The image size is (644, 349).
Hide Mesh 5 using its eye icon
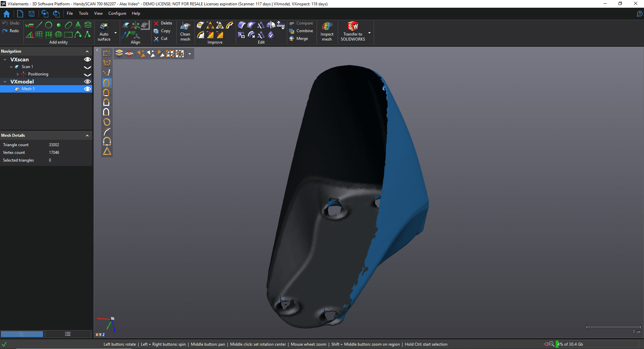(87, 89)
